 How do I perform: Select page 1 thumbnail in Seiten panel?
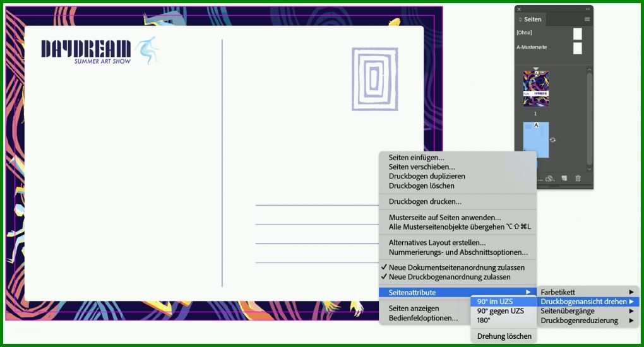coord(536,89)
